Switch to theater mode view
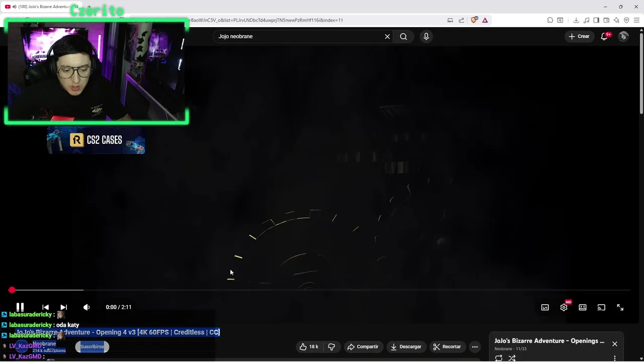 pyautogui.click(x=583, y=307)
